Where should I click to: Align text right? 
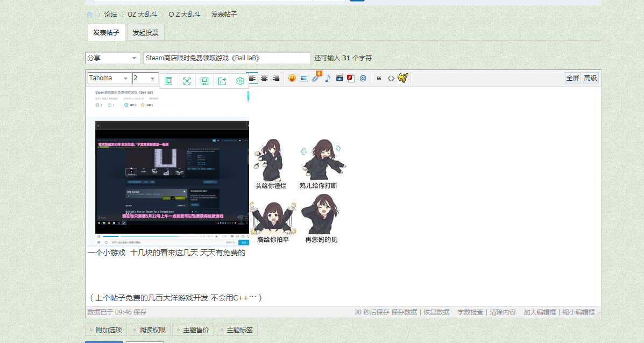click(x=276, y=78)
